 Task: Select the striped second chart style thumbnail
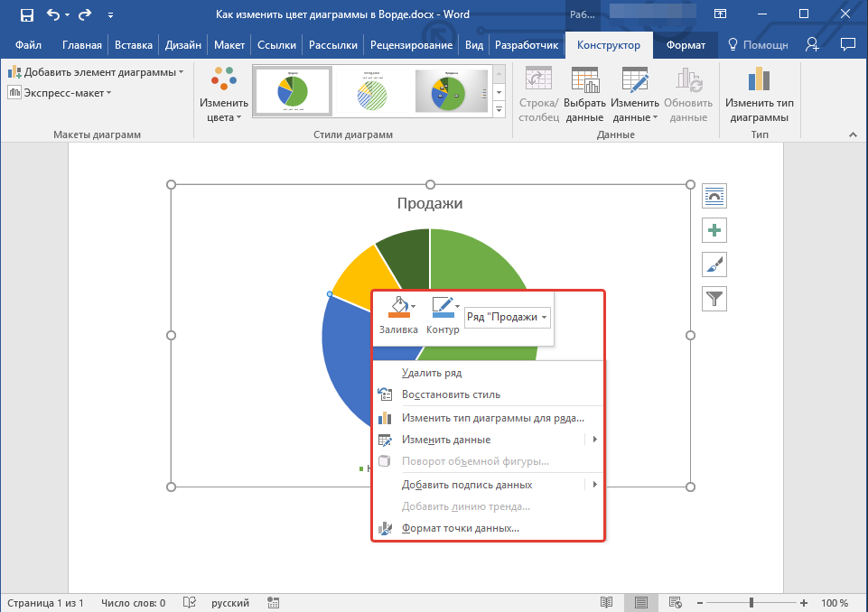tap(372, 91)
